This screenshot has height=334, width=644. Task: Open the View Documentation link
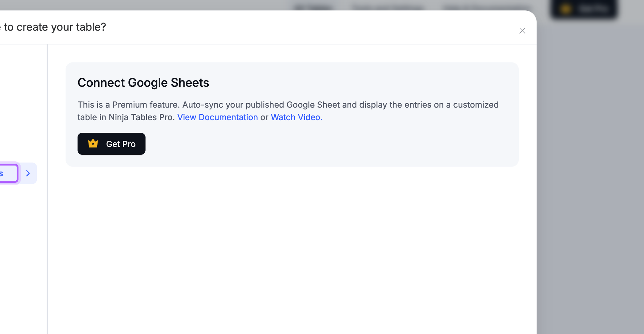coord(217,117)
